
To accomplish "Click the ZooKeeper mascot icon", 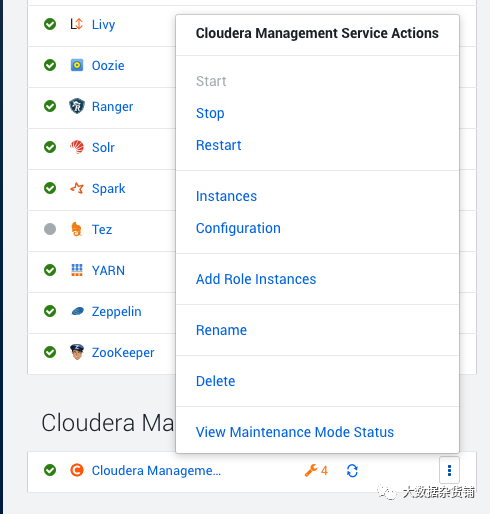I will pos(77,352).
